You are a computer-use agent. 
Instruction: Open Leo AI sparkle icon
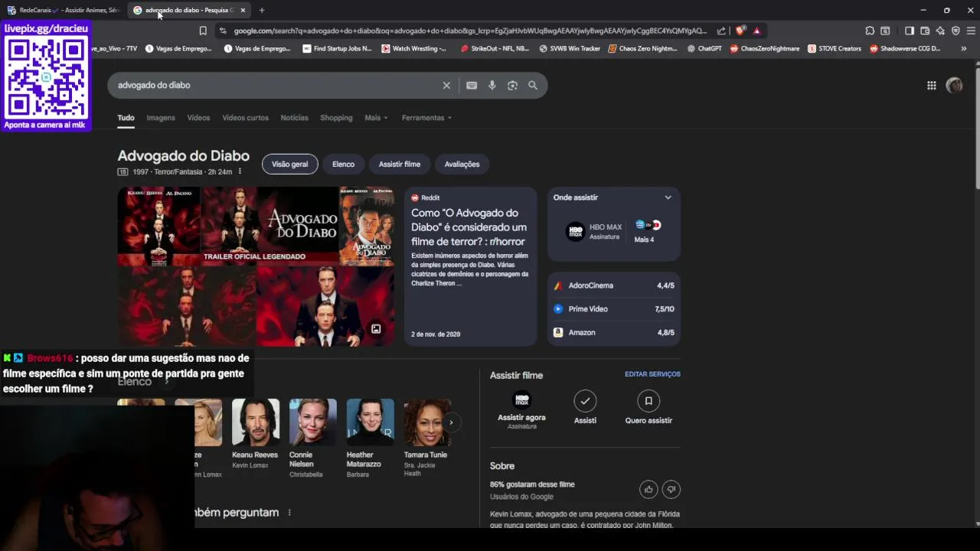coord(940,31)
